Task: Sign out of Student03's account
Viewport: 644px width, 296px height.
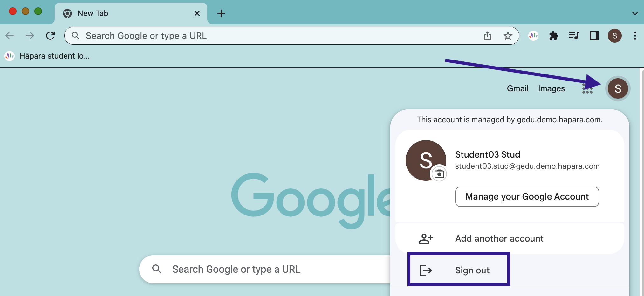Action: [472, 270]
